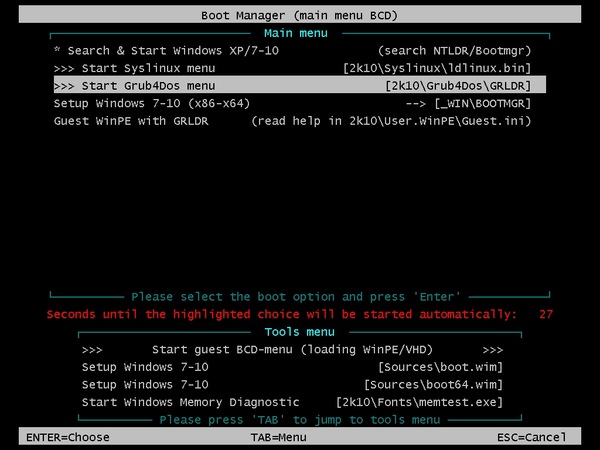Viewport: 600px width, 450px height.
Task: Click TAB=Menu in bottom bar
Action: point(279,437)
